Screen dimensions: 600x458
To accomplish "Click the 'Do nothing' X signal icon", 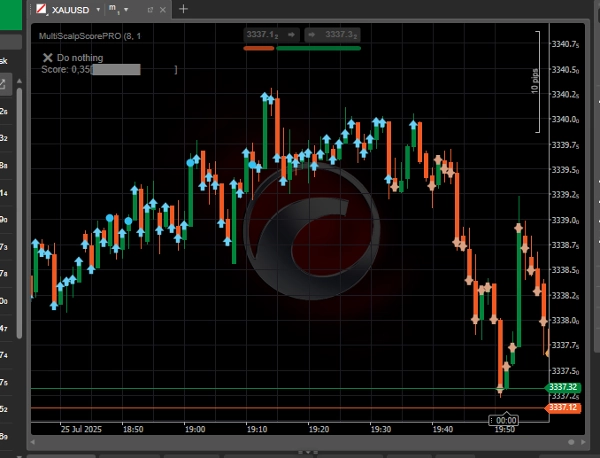I will [x=47, y=58].
